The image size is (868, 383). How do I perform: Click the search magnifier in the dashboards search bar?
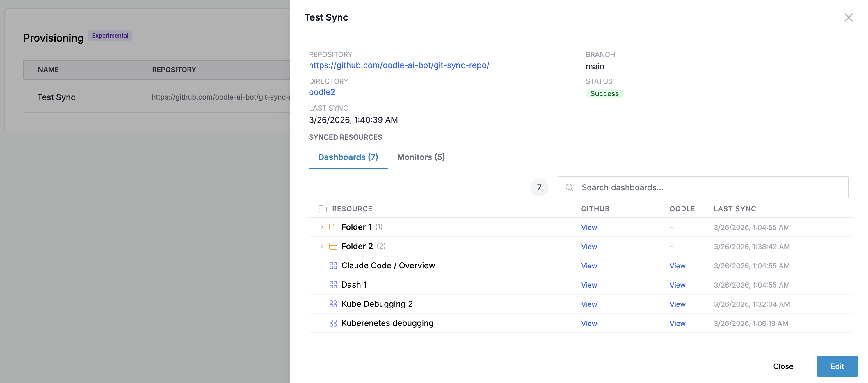pyautogui.click(x=570, y=187)
